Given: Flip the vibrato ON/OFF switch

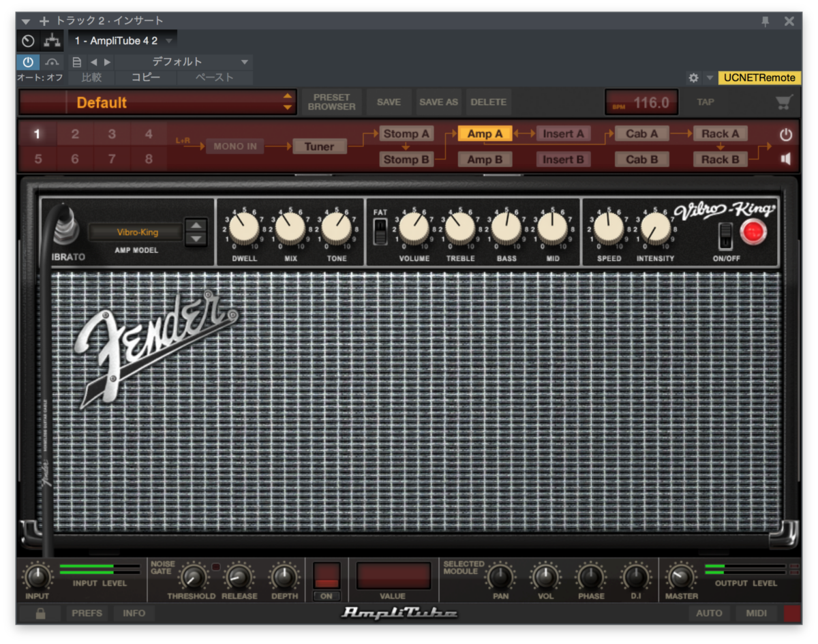Looking at the screenshot, I should [725, 236].
